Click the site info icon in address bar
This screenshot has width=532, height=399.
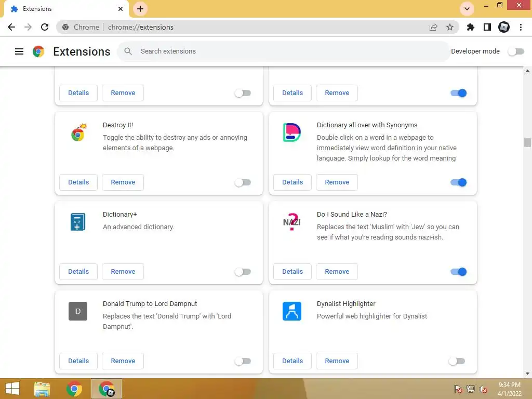click(65, 27)
